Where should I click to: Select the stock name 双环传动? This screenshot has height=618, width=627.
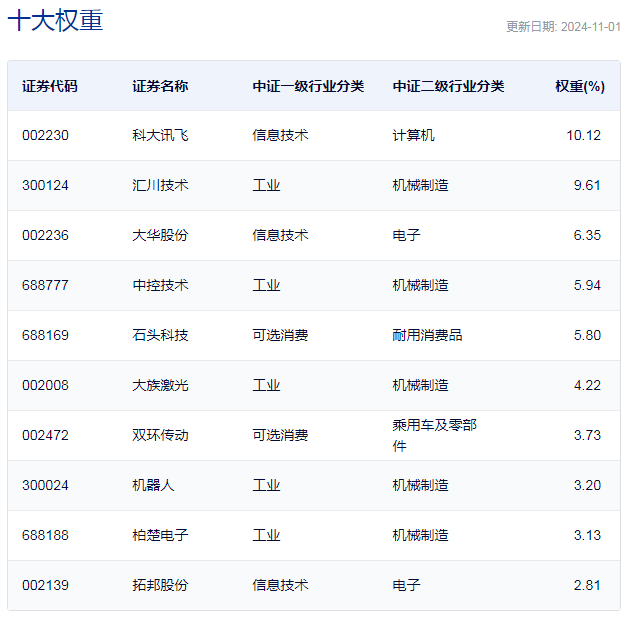click(160, 435)
